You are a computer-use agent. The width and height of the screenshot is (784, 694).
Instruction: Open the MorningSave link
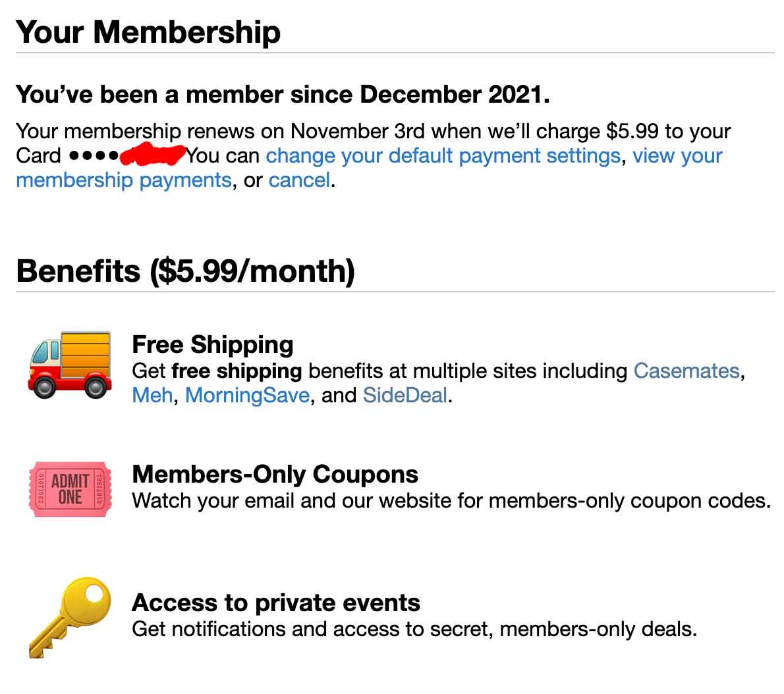click(x=248, y=395)
